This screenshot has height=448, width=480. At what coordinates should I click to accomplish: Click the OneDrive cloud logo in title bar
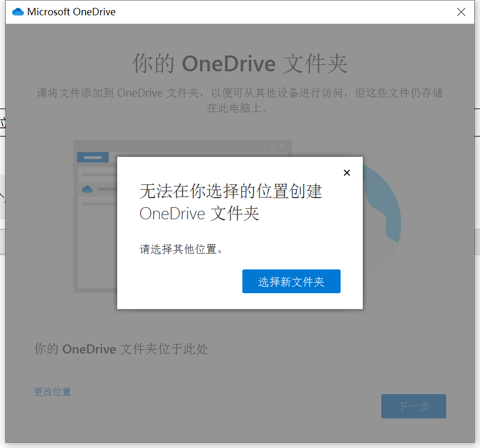click(x=18, y=12)
